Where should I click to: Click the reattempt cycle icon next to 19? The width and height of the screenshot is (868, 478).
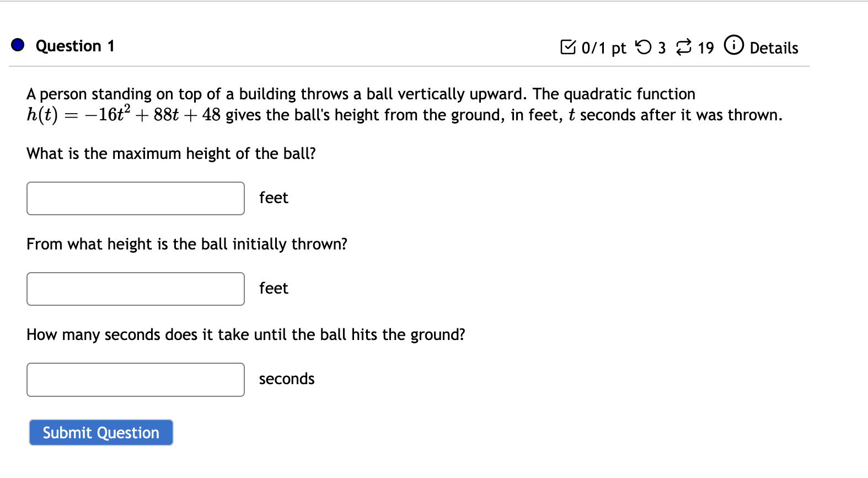click(x=683, y=47)
